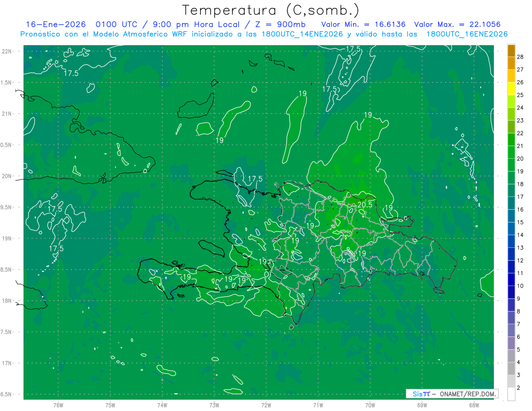Click the longitude axis label "68W"
This screenshot has height=411, width=532.
coord(474,405)
